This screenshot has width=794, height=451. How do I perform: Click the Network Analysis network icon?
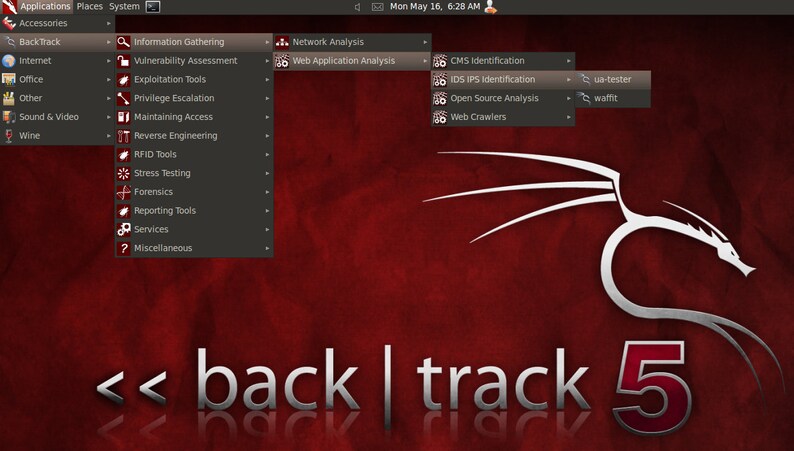tap(282, 42)
